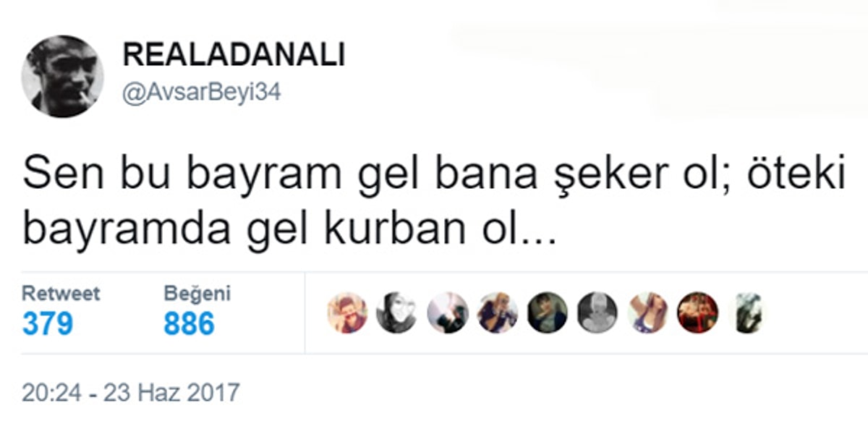Open the fourth liker's profile picture
This screenshot has width=868, height=434.
coord(498,312)
